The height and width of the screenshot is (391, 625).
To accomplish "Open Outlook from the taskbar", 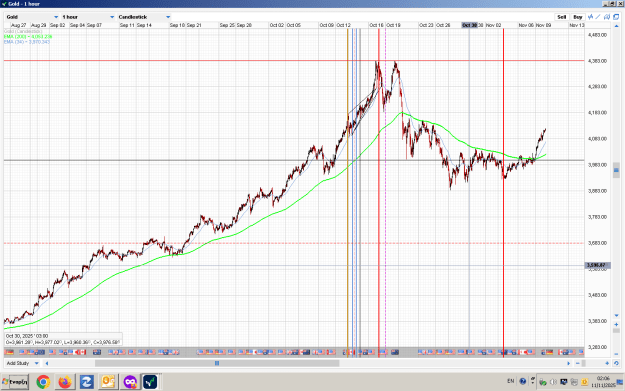I will point(108,382).
